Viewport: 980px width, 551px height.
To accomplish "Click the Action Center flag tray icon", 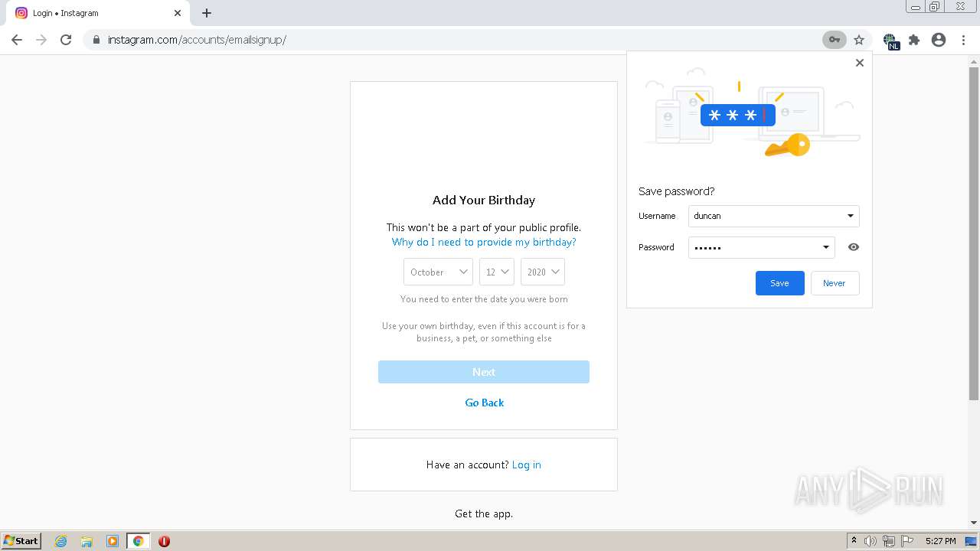I will click(907, 541).
